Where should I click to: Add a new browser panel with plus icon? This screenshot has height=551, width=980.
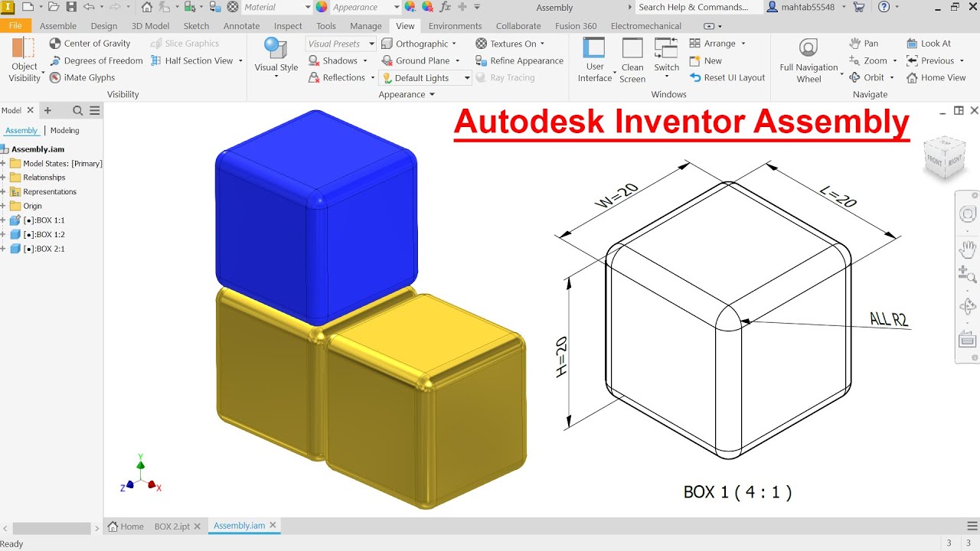coord(47,110)
